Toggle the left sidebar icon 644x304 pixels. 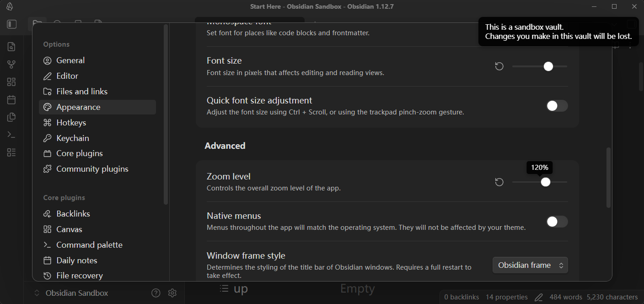pos(12,24)
